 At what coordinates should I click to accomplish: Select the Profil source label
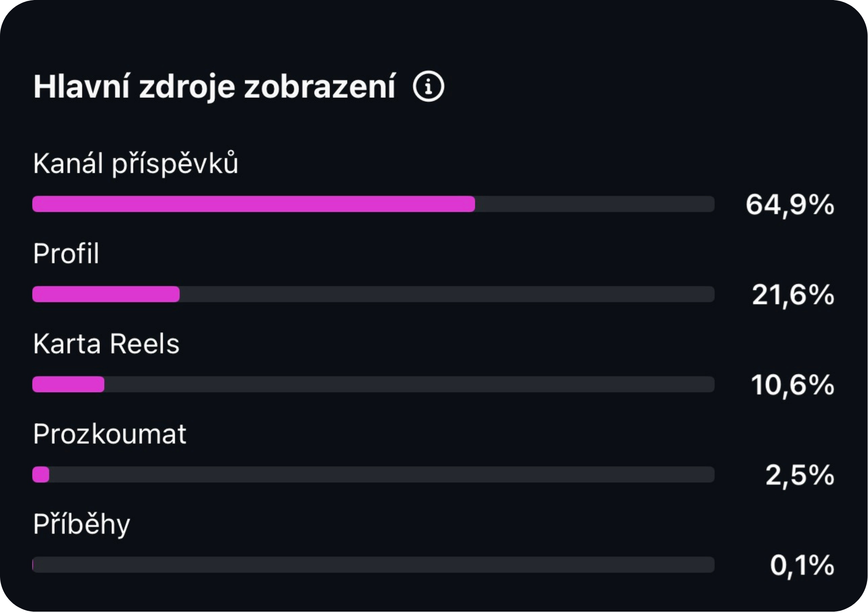(x=66, y=253)
